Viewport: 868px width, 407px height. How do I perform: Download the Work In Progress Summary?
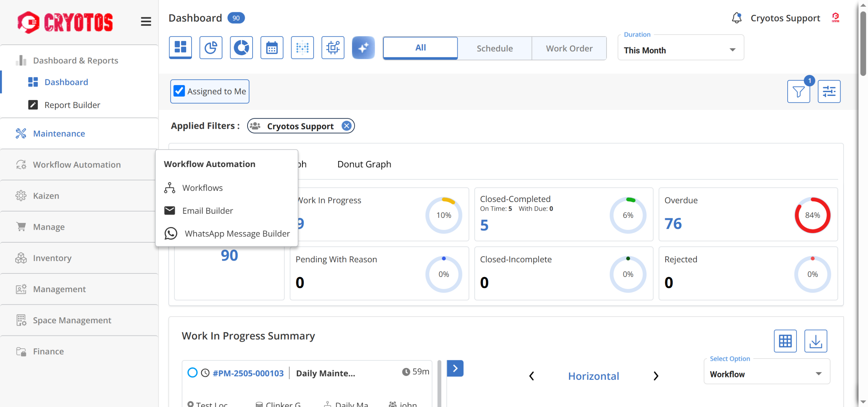(815, 341)
